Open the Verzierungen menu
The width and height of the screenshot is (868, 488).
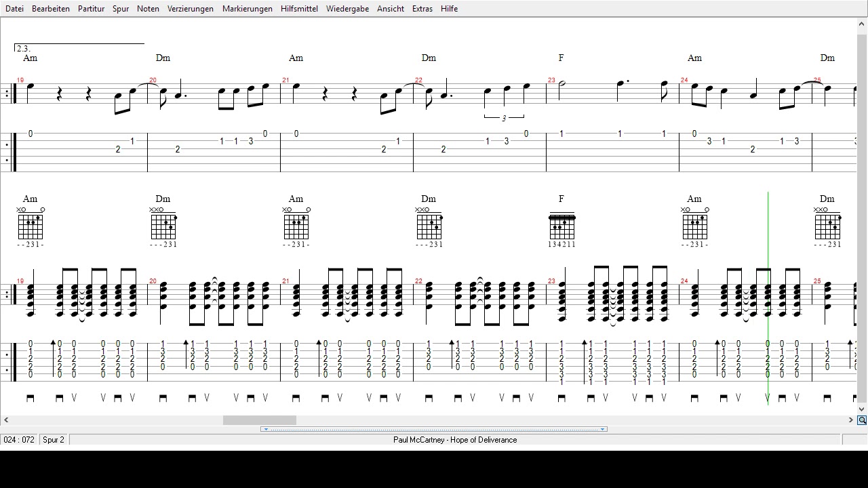[191, 9]
